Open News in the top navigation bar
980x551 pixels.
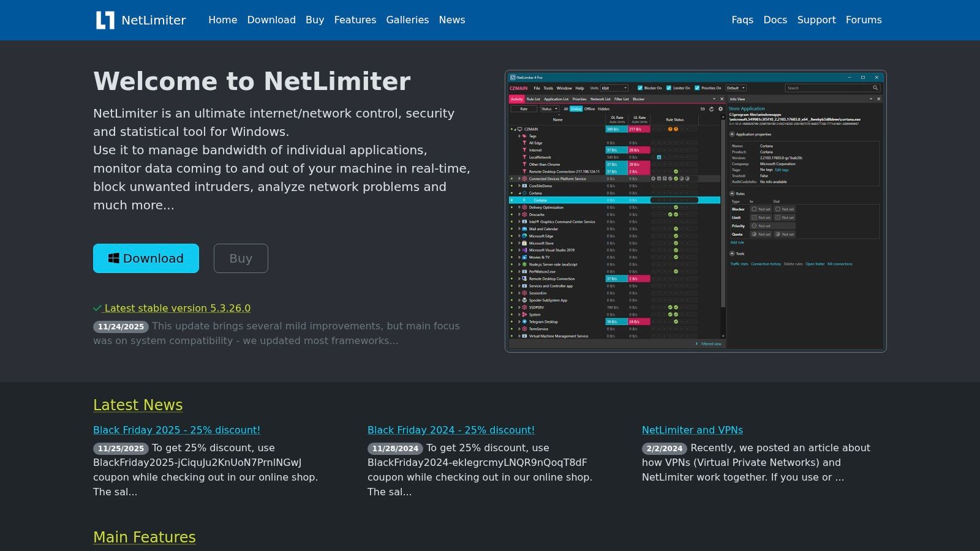452,20
